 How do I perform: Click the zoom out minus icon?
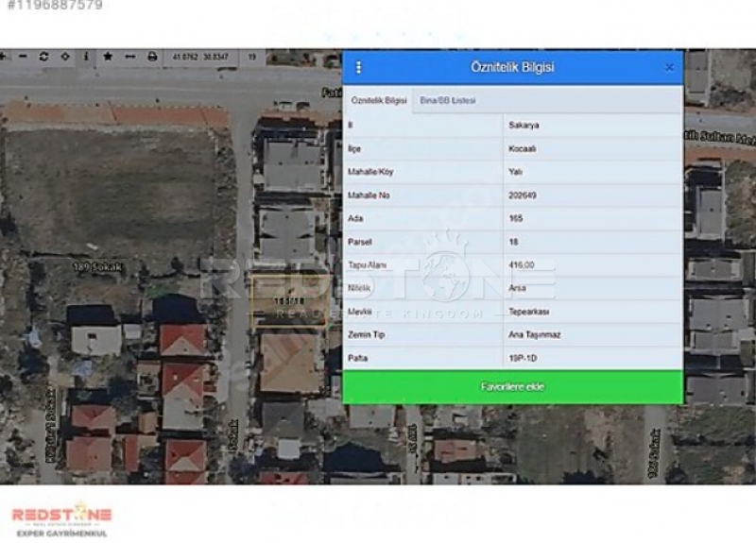(23, 57)
